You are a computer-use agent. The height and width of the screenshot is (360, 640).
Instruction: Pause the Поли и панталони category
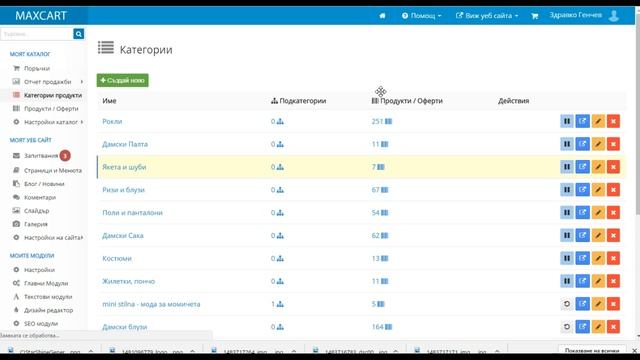567,213
